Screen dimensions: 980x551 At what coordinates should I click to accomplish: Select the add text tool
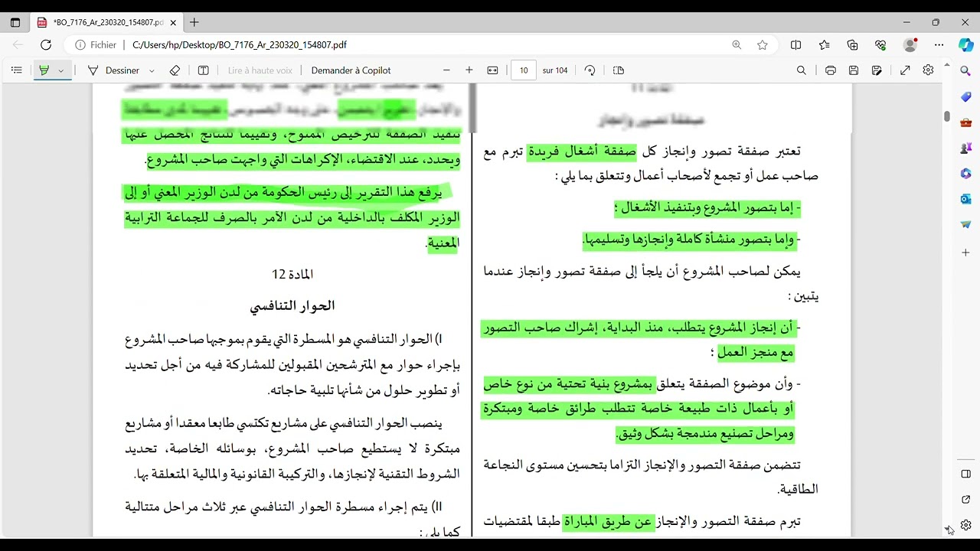203,70
